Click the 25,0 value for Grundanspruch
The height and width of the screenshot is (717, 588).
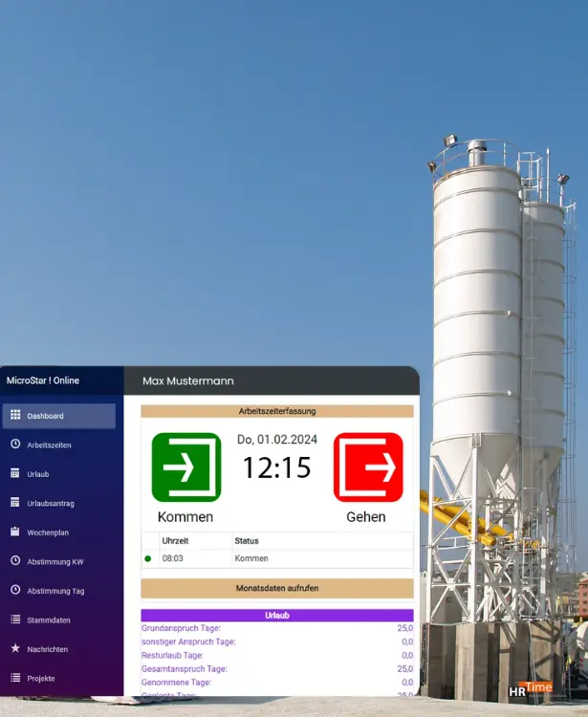tap(405, 628)
